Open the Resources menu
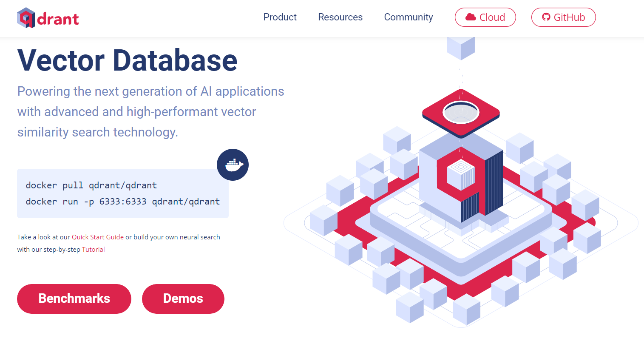644x341 pixels. coord(340,17)
